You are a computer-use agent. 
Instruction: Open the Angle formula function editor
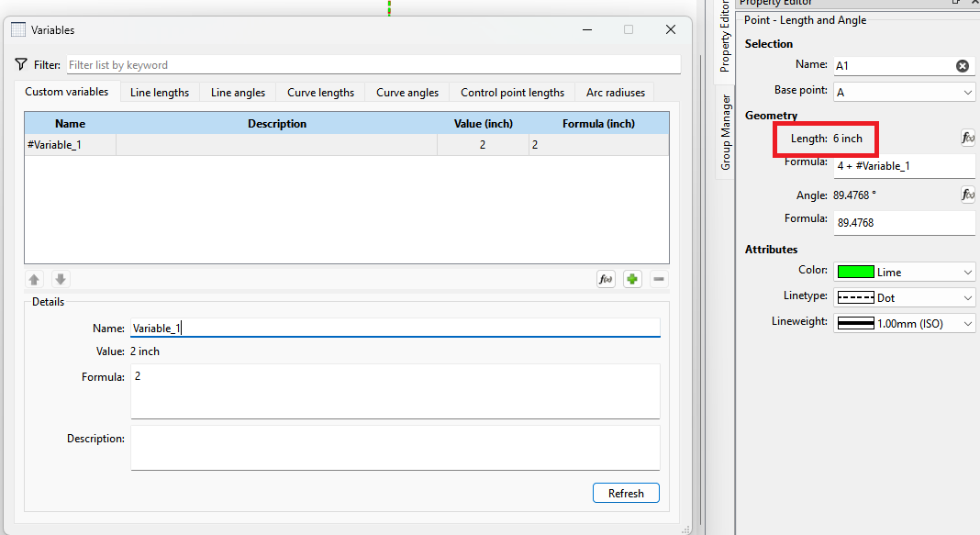(967, 194)
